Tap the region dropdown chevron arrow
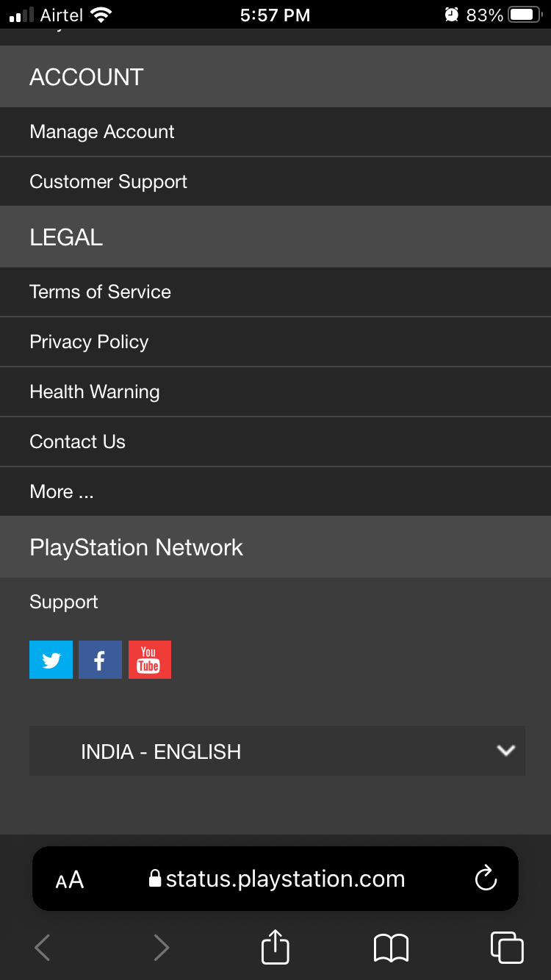Viewport: 551px width, 980px height. pyautogui.click(x=505, y=751)
